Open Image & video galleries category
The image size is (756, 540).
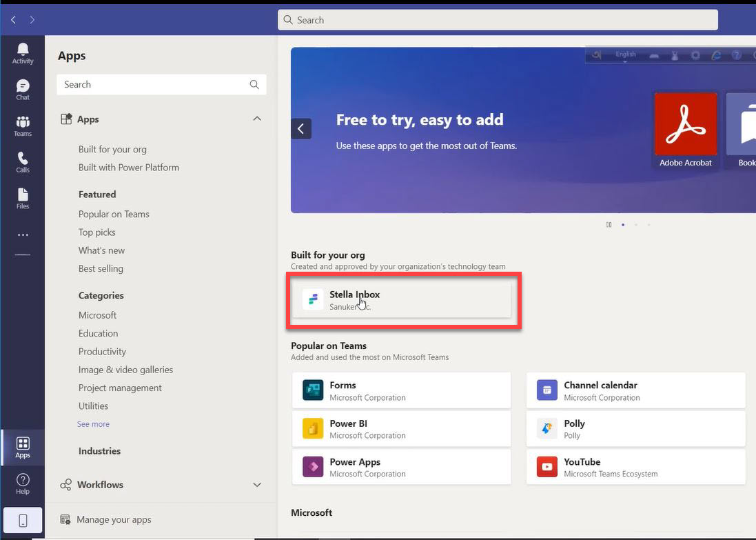pos(126,370)
